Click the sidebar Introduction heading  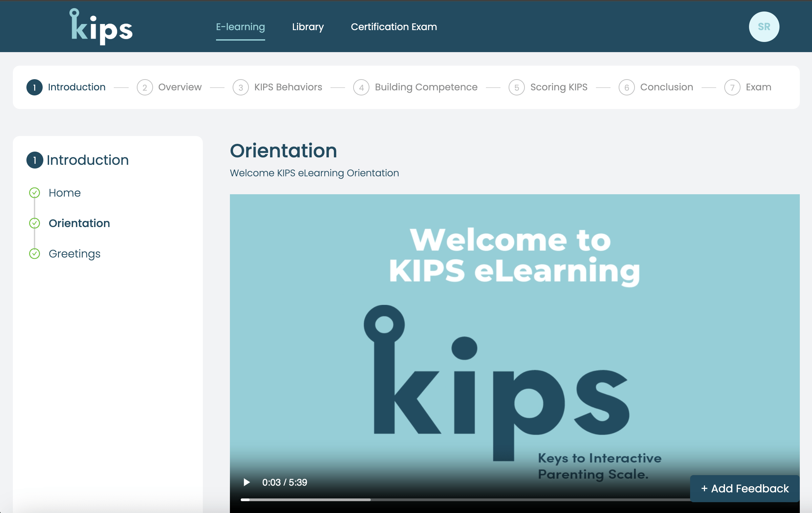pyautogui.click(x=88, y=160)
